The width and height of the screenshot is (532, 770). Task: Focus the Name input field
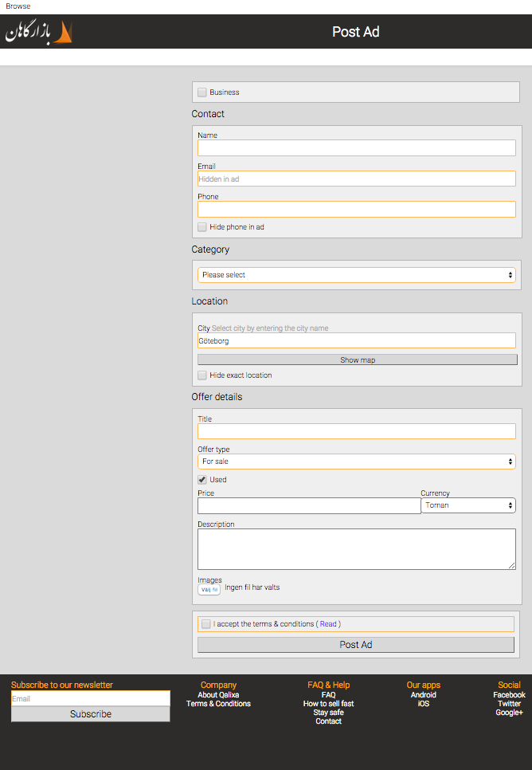[356, 148]
